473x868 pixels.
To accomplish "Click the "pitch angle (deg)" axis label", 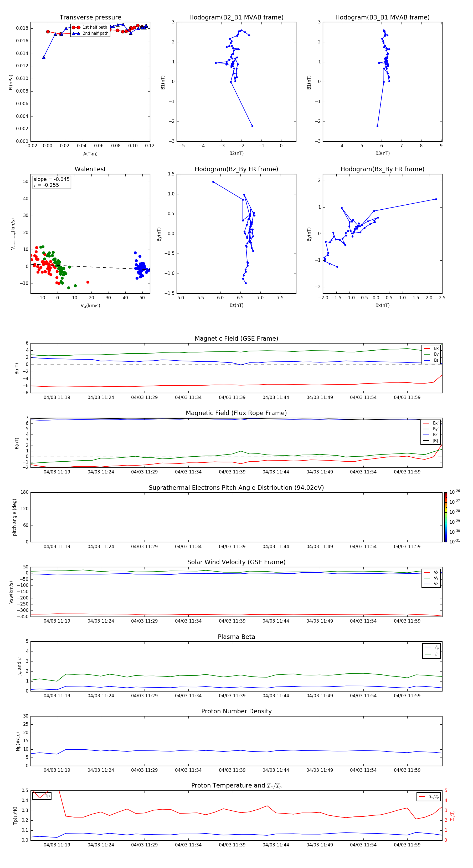I will click(14, 517).
